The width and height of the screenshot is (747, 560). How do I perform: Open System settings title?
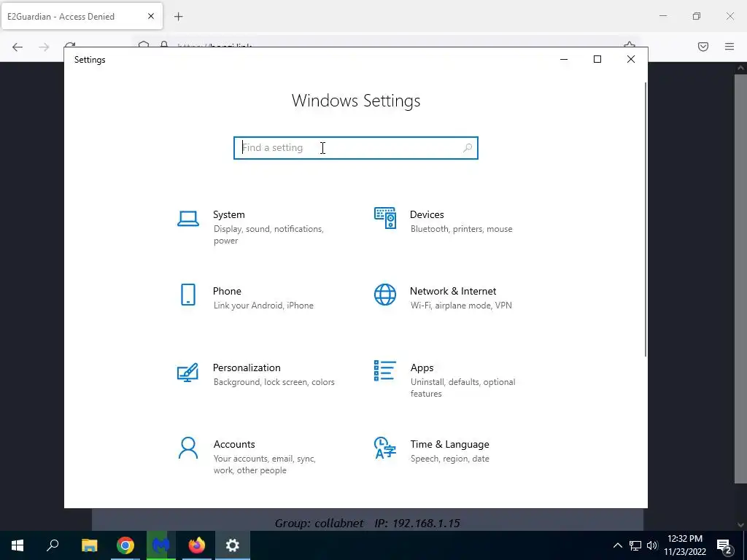click(x=228, y=214)
